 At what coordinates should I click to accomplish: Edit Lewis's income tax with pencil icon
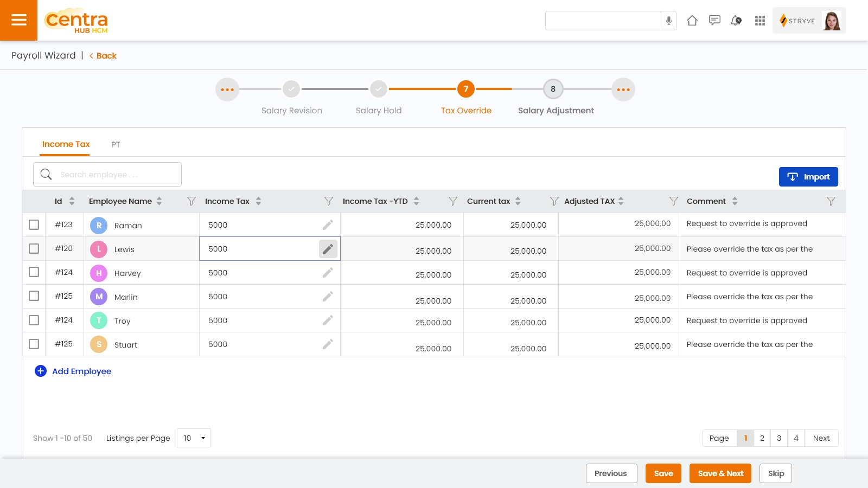pos(328,249)
